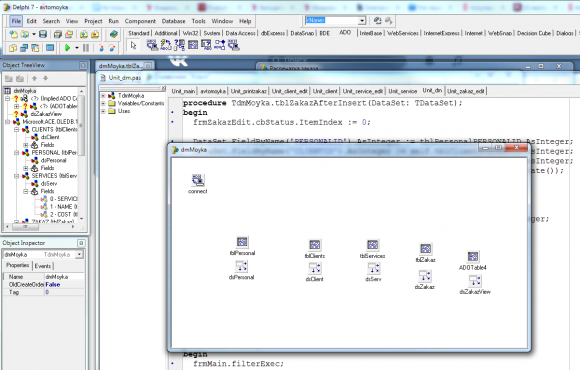Click the Save file toolbar icon
580x370 pixels.
pyautogui.click(x=43, y=34)
